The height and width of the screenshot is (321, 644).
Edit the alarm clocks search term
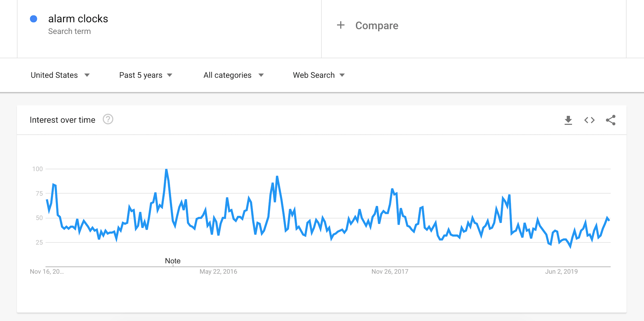pos(78,19)
